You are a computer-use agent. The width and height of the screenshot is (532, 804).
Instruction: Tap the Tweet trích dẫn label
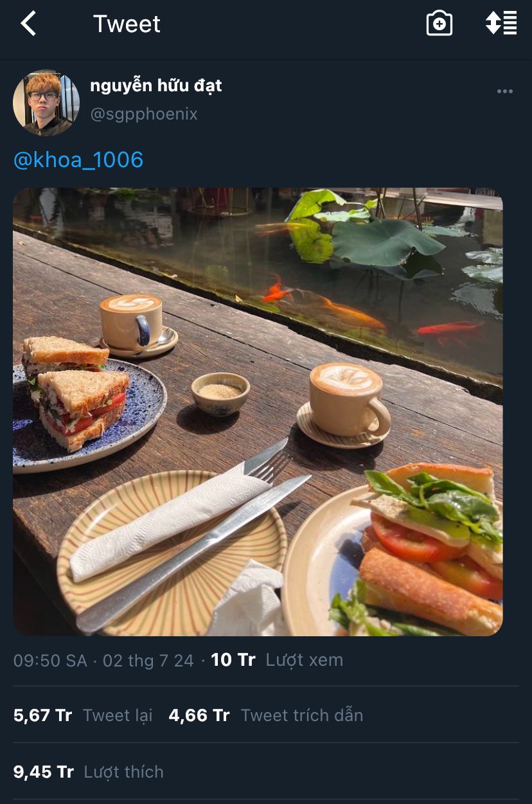[302, 715]
